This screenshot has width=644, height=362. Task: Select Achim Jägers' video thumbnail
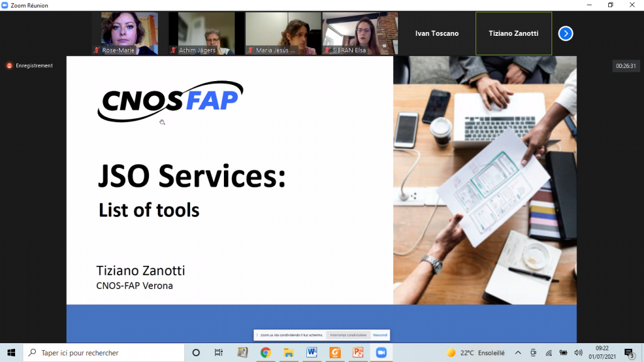pyautogui.click(x=202, y=33)
